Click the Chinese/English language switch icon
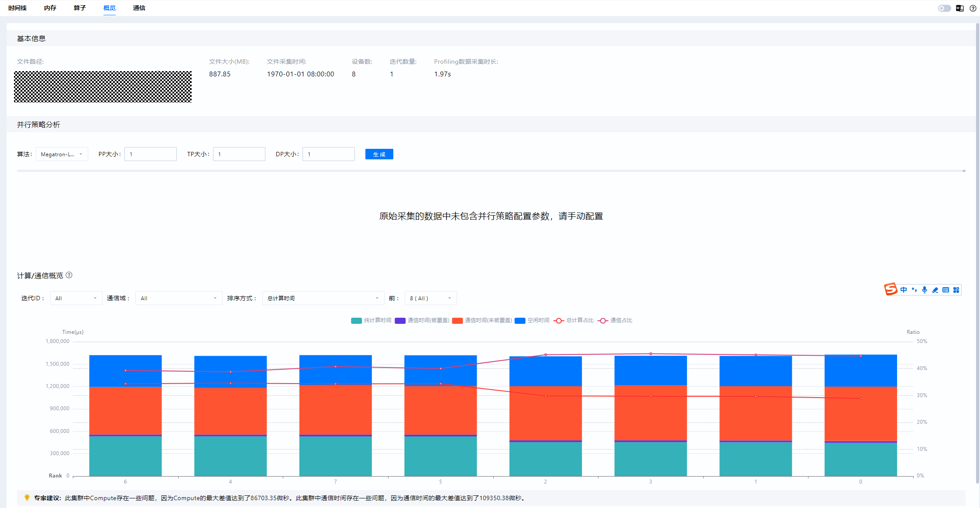Screen dimensions: 980x508 point(959,8)
